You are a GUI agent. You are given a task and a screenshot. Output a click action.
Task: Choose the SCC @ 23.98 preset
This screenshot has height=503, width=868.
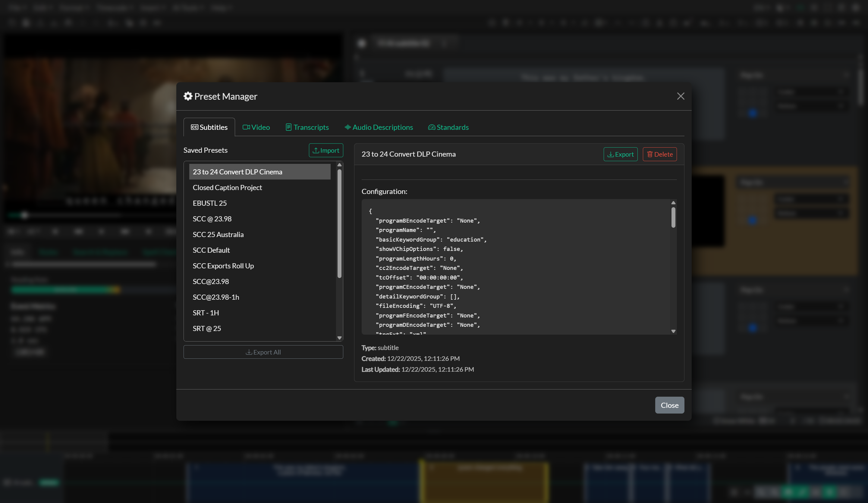(260, 219)
